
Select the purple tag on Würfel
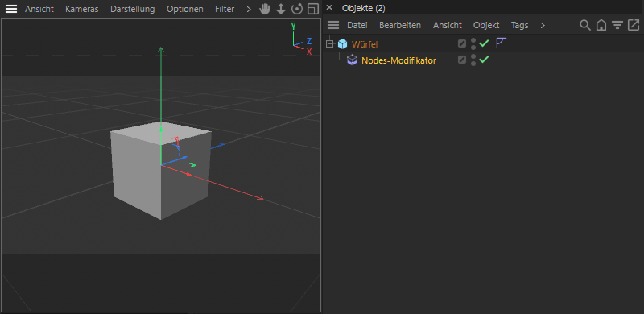pyautogui.click(x=501, y=43)
